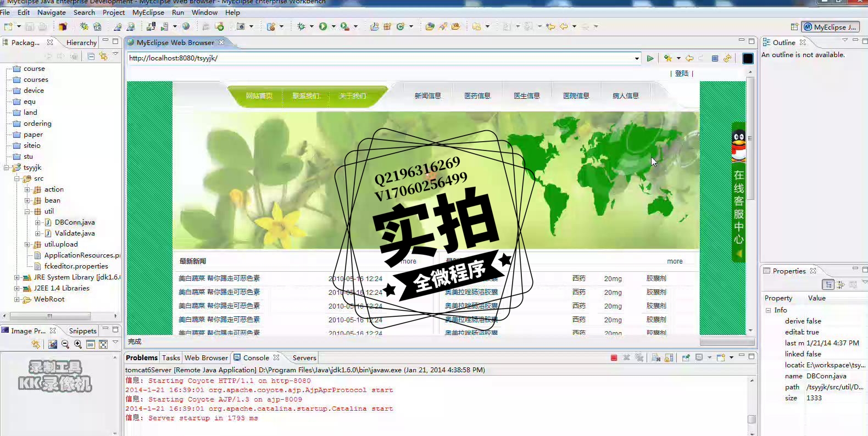
Task: Click the 登陆 login link on the web page
Action: pos(682,73)
